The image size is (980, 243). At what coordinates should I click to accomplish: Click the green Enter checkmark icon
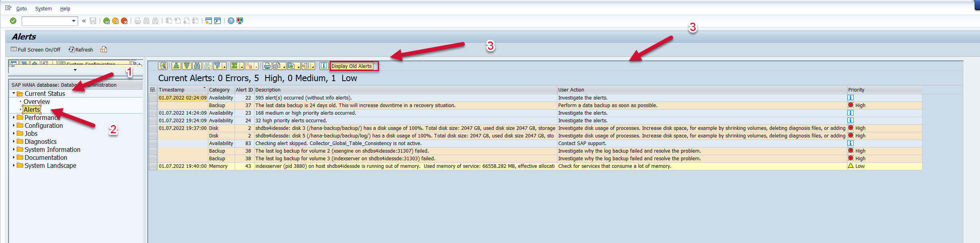(x=13, y=21)
